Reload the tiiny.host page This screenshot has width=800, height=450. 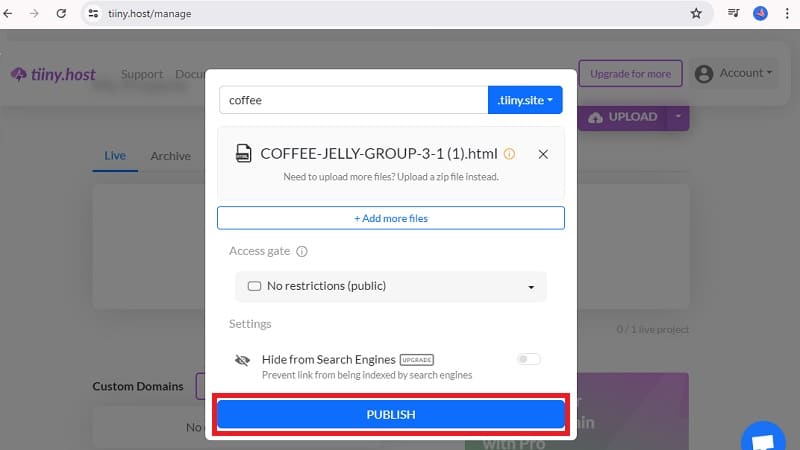(x=61, y=13)
